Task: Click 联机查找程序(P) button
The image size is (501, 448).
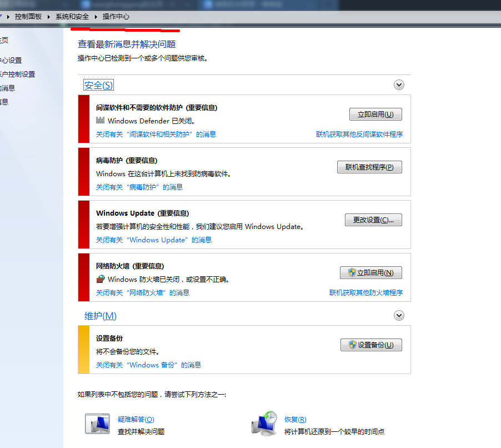Action: click(x=369, y=167)
